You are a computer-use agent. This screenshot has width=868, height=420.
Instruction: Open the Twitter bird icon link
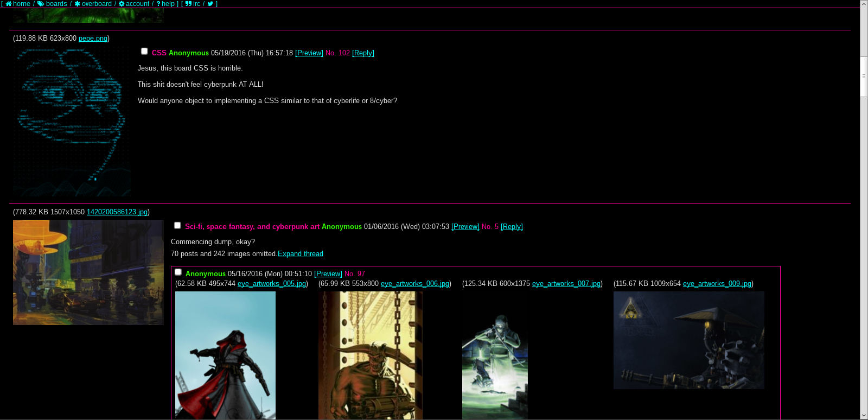pyautogui.click(x=210, y=4)
